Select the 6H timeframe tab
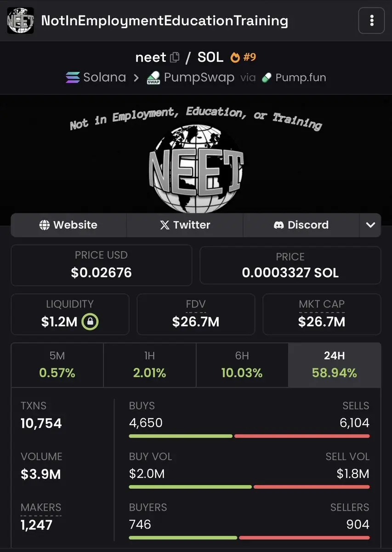 click(242, 365)
